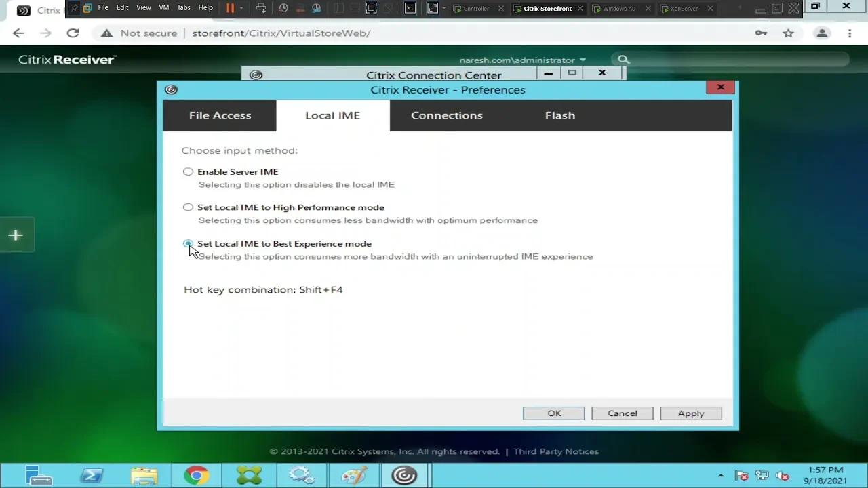The height and width of the screenshot is (488, 868).
Task: Choose Set Local IME to Best Experience mode
Action: (188, 243)
